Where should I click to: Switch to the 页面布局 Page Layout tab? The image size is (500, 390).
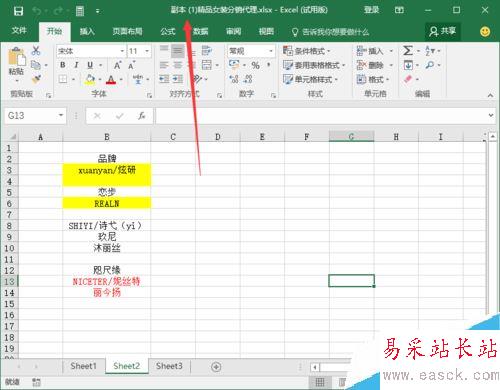(127, 31)
